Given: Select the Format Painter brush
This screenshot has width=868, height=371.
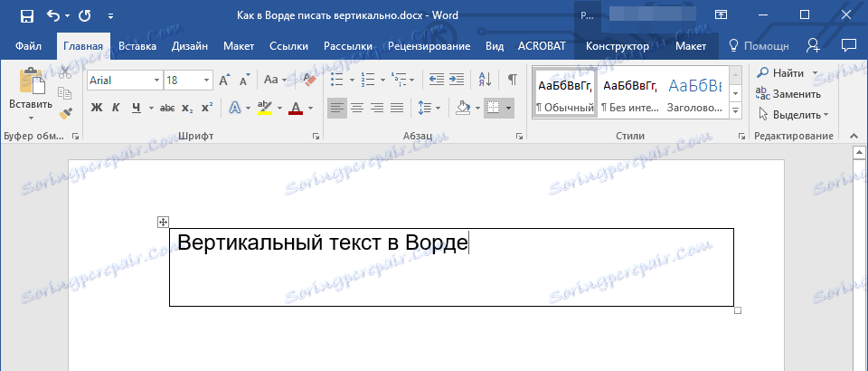Looking at the screenshot, I should (65, 113).
